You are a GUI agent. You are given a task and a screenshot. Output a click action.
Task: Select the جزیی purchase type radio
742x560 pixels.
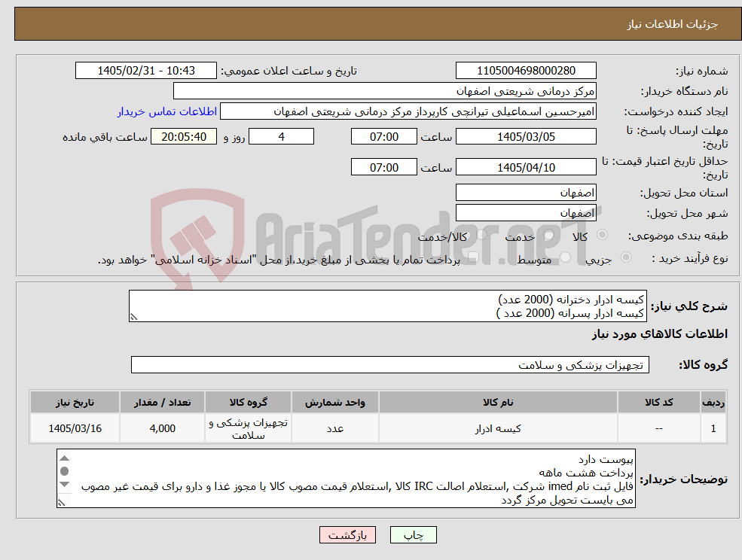pyautogui.click(x=625, y=257)
